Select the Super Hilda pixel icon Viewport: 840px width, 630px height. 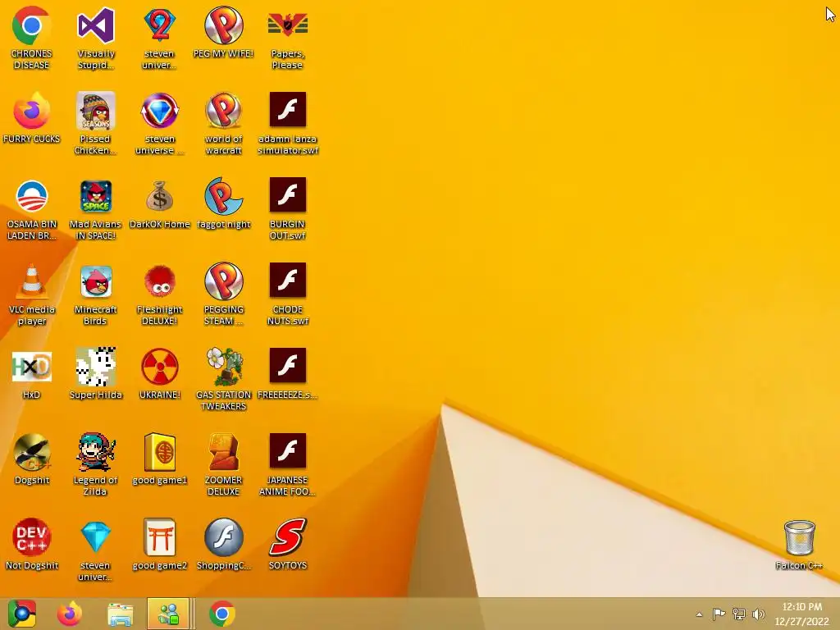pos(95,374)
